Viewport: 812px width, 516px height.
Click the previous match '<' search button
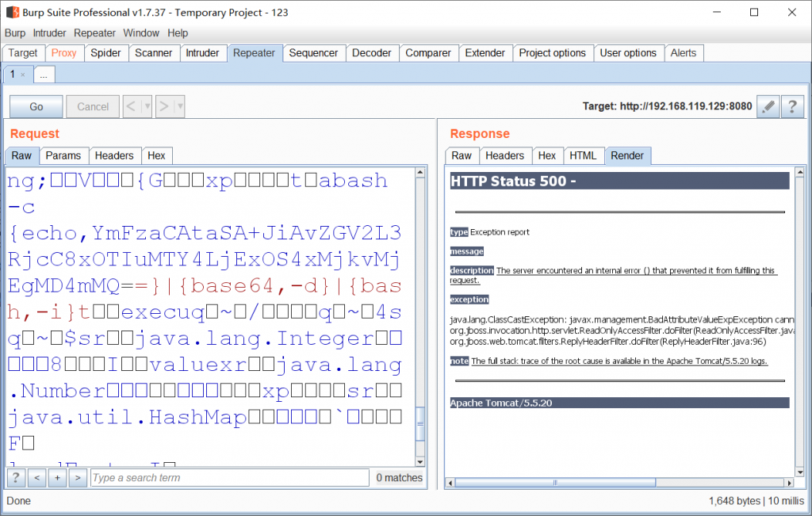click(x=36, y=478)
